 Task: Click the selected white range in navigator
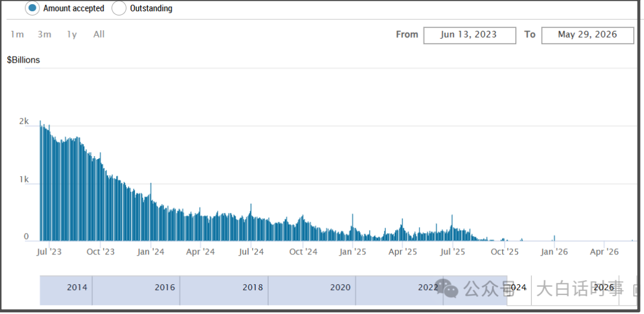(x=572, y=291)
